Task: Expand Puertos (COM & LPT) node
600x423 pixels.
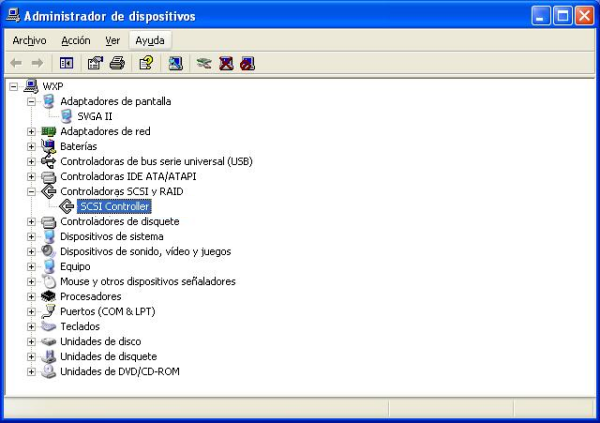Action: [31, 311]
